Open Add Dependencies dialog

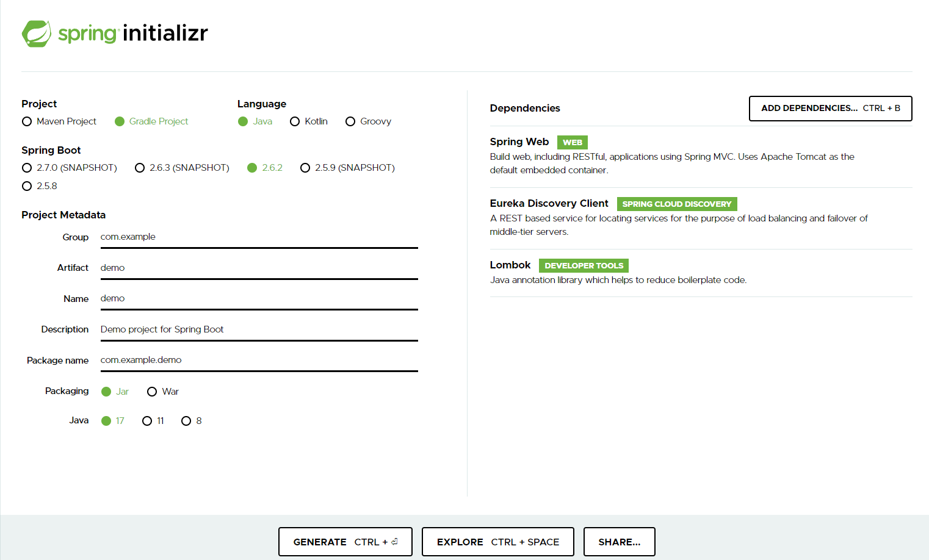[831, 109]
